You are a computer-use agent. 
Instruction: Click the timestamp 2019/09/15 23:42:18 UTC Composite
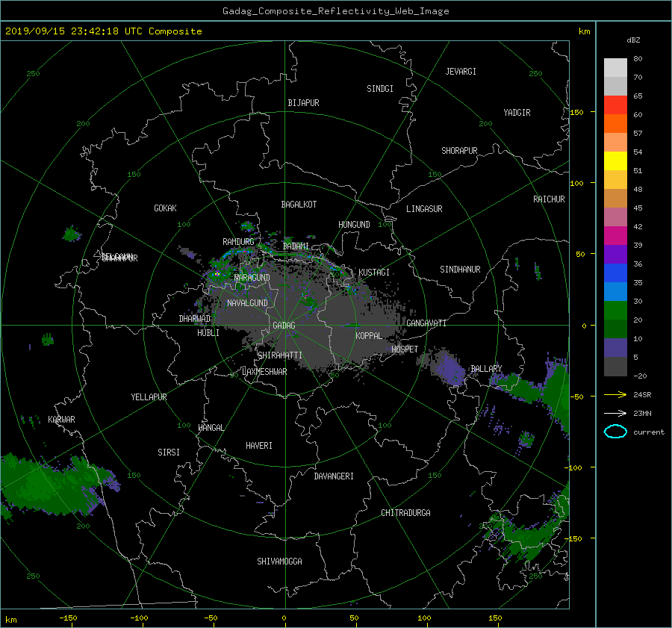click(103, 31)
